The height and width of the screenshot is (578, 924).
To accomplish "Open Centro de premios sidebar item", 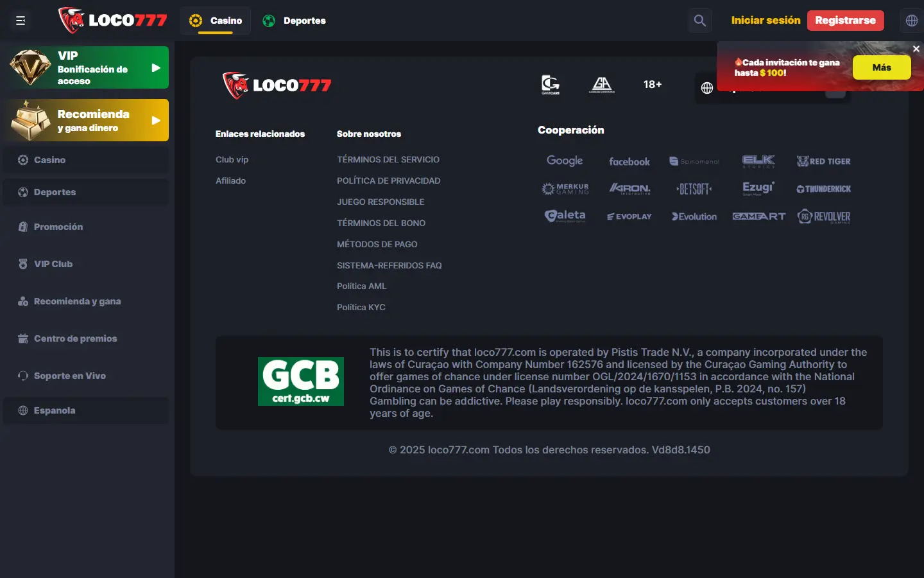I will click(86, 338).
